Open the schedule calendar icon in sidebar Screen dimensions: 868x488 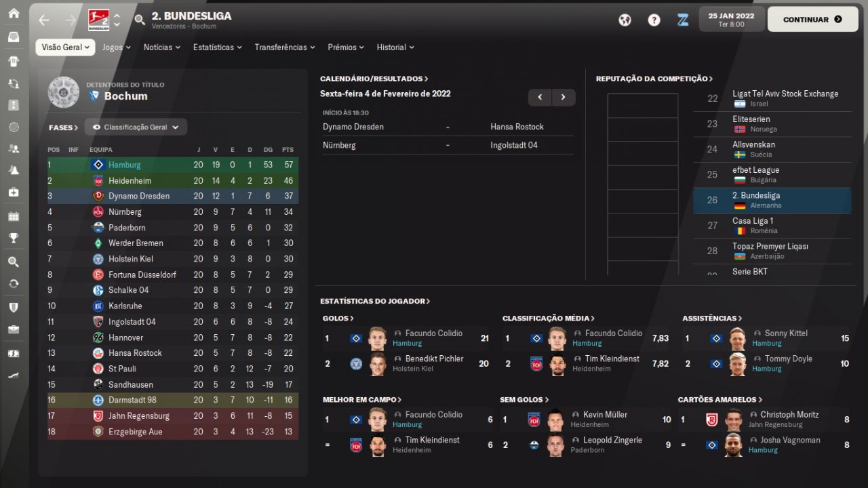(14, 216)
